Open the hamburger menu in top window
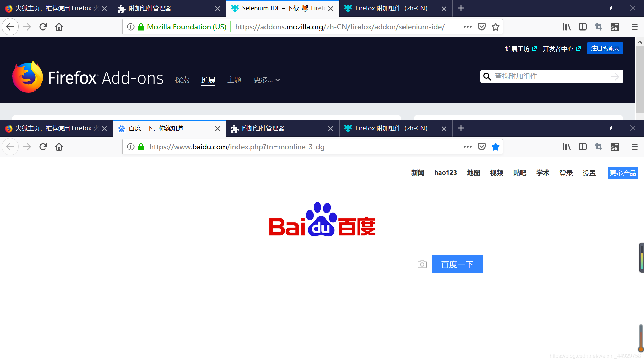The width and height of the screenshot is (644, 362). pos(634,27)
